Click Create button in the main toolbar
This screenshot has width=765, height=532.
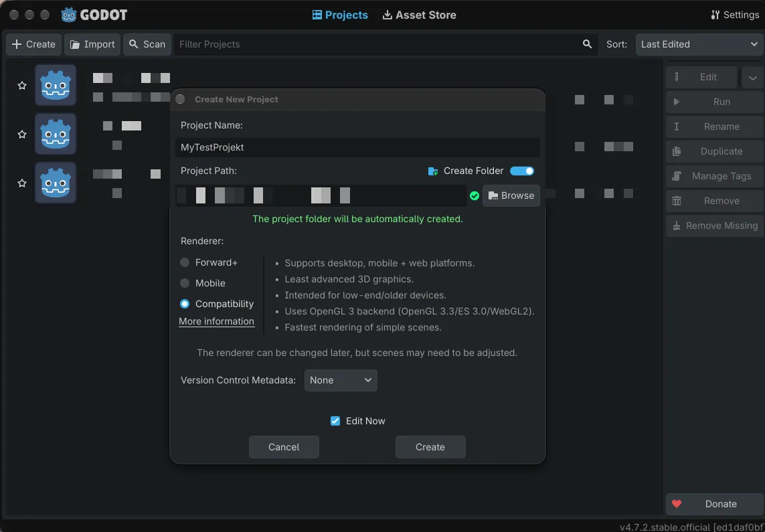coord(33,44)
